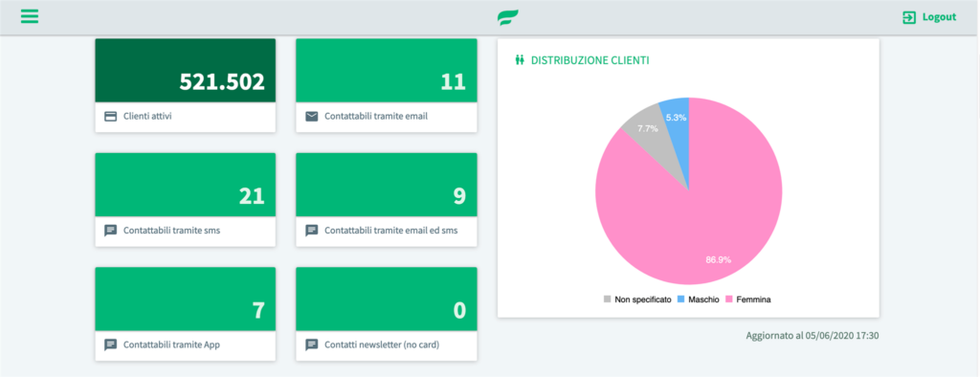
Task: Open the hamburger navigation menu
Action: 30,17
